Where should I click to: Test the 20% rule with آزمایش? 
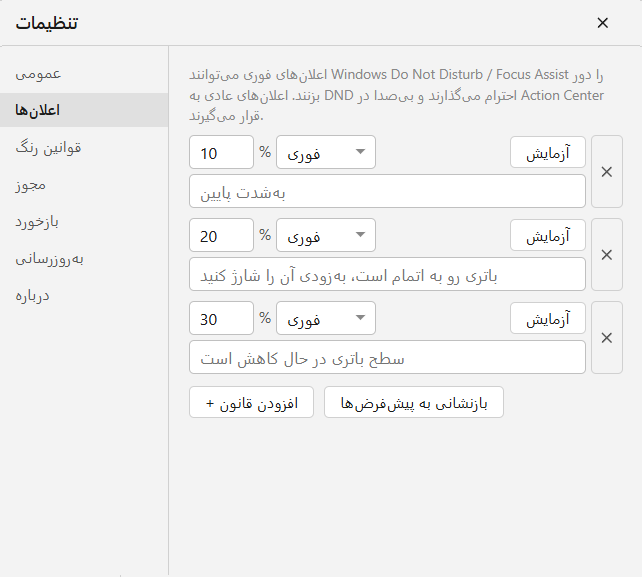pos(548,235)
